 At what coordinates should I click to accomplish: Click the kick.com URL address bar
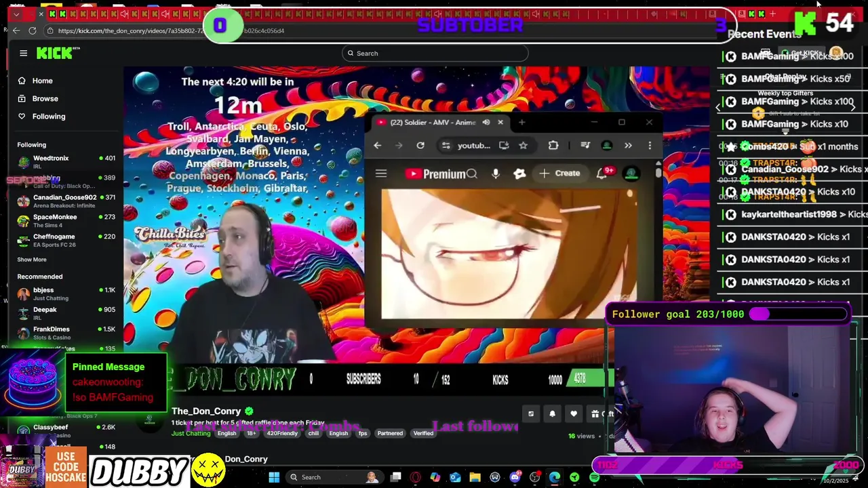tap(171, 30)
